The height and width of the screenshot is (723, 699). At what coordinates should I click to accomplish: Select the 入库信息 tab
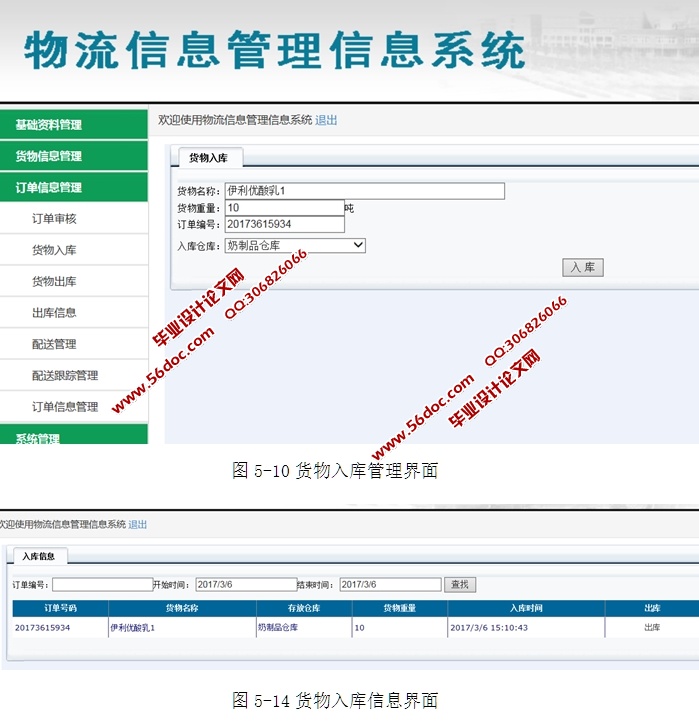(39, 556)
